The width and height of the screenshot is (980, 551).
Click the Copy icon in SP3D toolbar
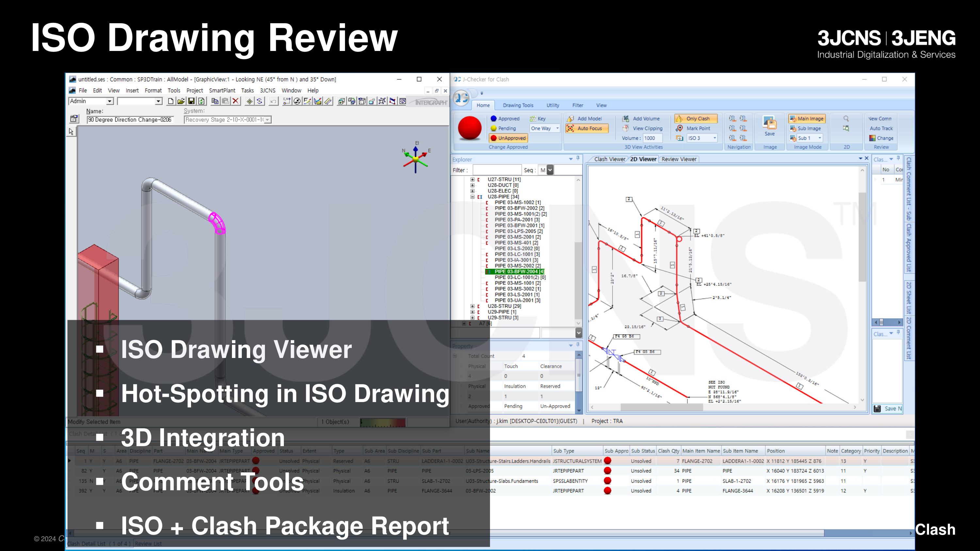(x=215, y=101)
